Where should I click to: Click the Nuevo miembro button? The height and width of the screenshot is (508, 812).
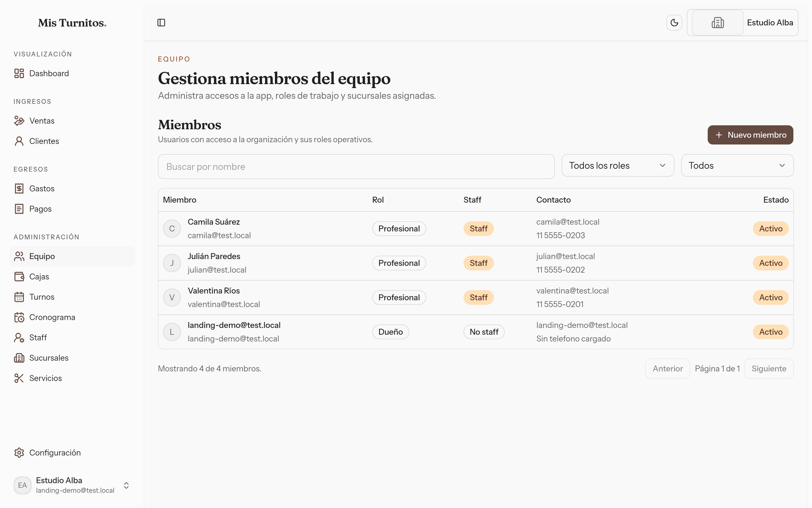click(750, 135)
